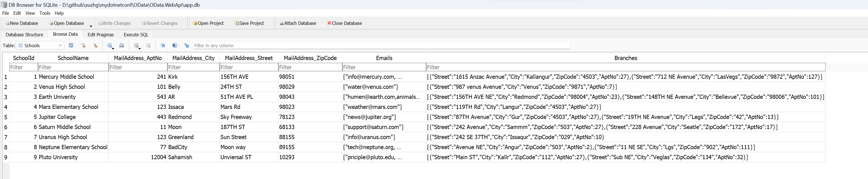
Task: Click the Attach Database button
Action: [x=298, y=23]
